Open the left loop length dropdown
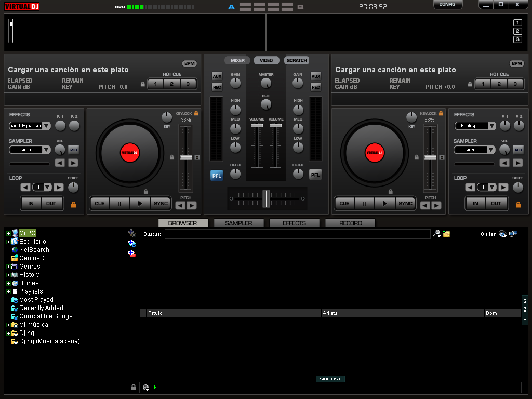 tap(47, 187)
